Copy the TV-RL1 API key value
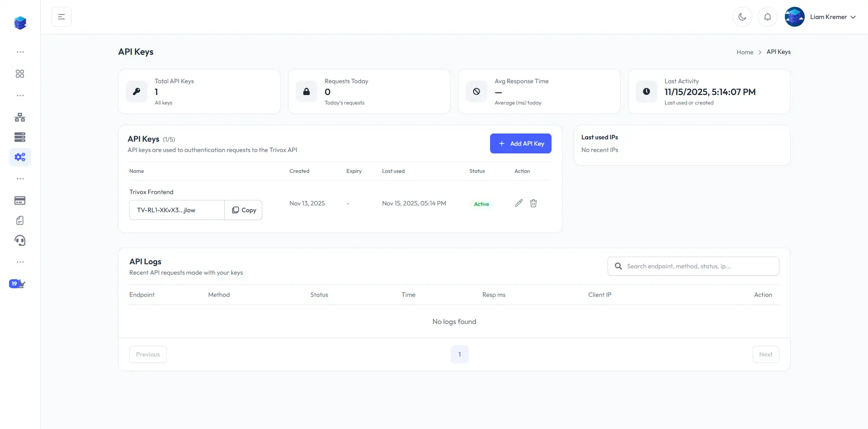Screen dimensions: 868x429 tap(244, 210)
